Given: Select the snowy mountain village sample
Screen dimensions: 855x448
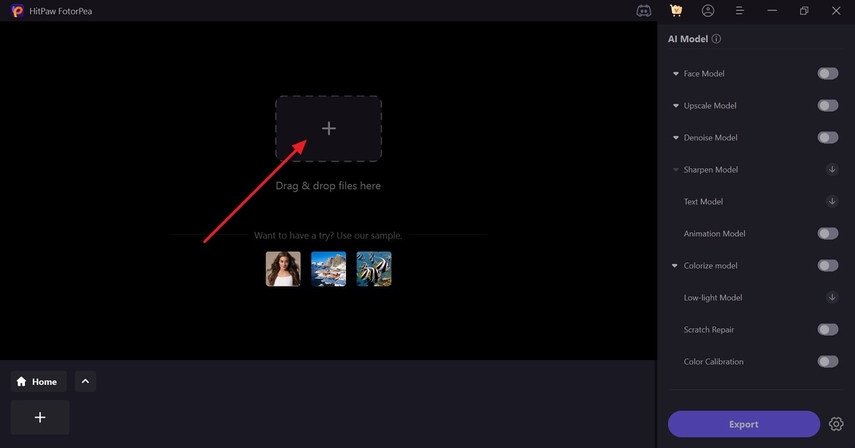Looking at the screenshot, I should tap(328, 269).
